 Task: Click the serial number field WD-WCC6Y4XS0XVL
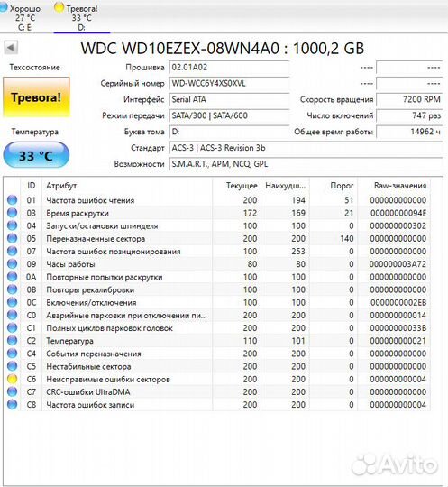(x=229, y=84)
